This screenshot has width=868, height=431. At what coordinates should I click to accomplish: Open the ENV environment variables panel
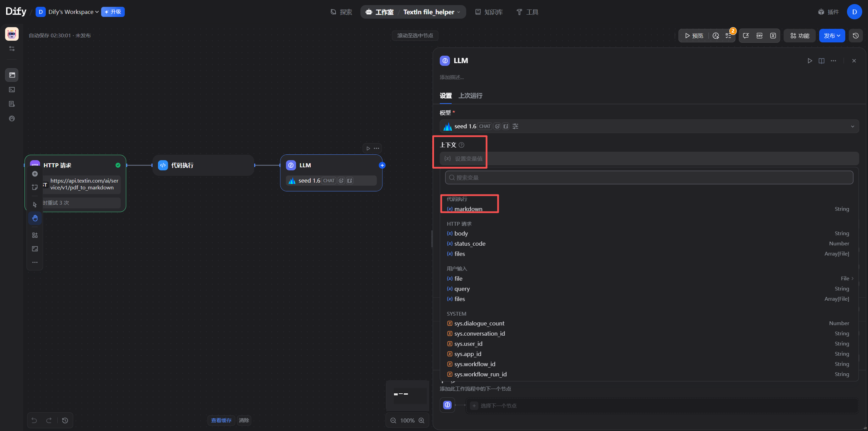click(759, 36)
